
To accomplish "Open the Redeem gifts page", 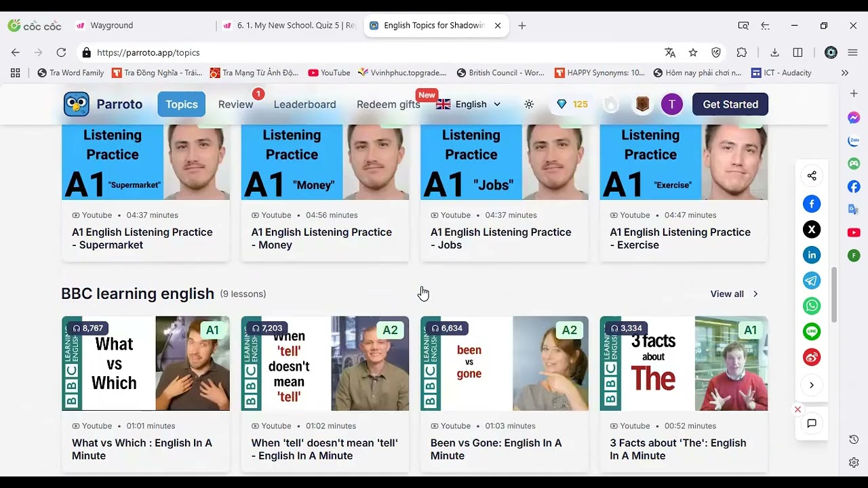I will (389, 104).
